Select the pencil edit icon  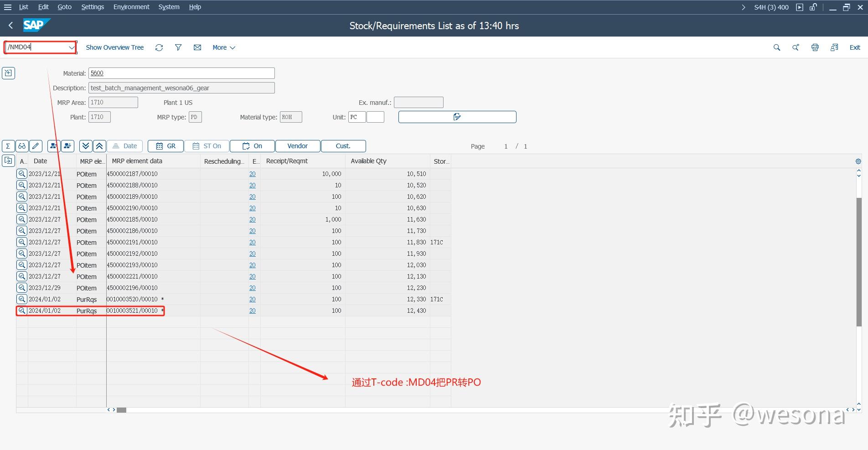[x=36, y=146]
